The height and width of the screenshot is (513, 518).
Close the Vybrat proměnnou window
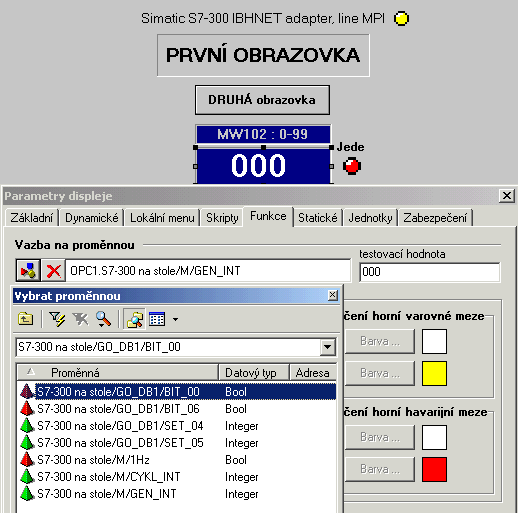(x=332, y=295)
